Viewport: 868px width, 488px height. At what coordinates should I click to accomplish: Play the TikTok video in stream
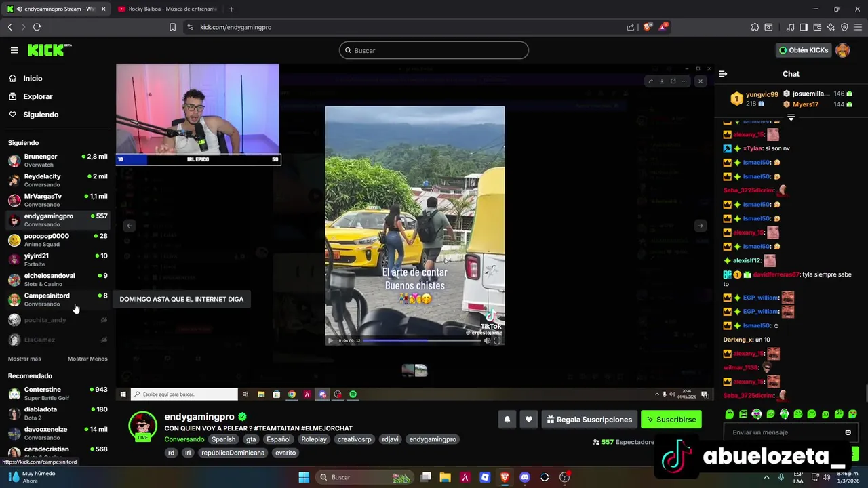tap(330, 340)
